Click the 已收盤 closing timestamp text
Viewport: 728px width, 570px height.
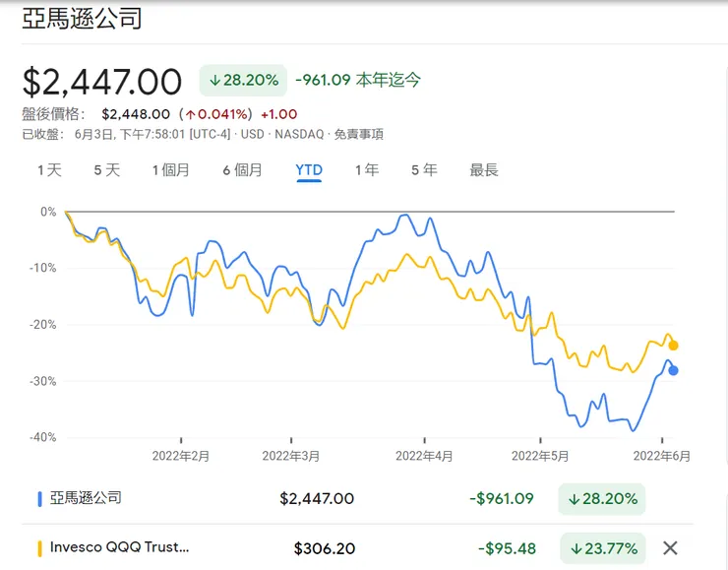tap(126, 134)
